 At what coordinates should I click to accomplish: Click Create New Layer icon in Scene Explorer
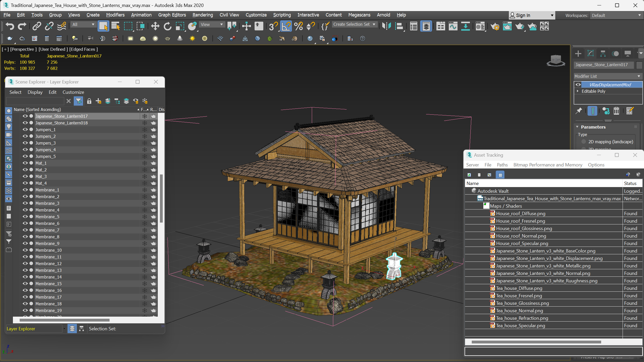(98, 101)
